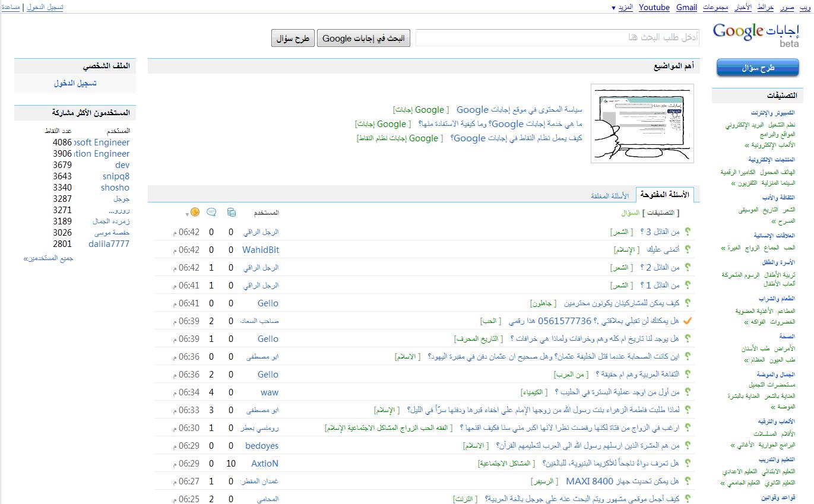
Task: Open user 'AxtioN' profile in questions list
Action: 265,464
